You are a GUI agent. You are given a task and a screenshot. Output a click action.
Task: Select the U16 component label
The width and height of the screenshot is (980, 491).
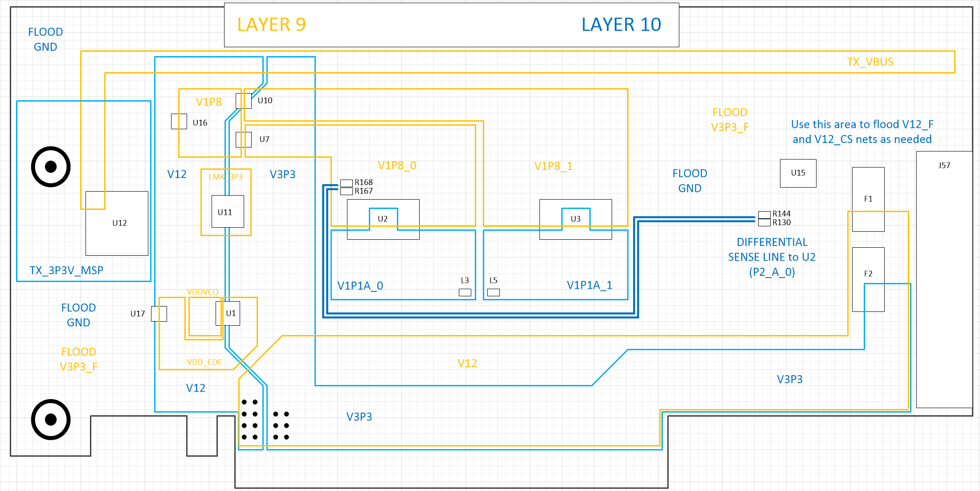[200, 123]
